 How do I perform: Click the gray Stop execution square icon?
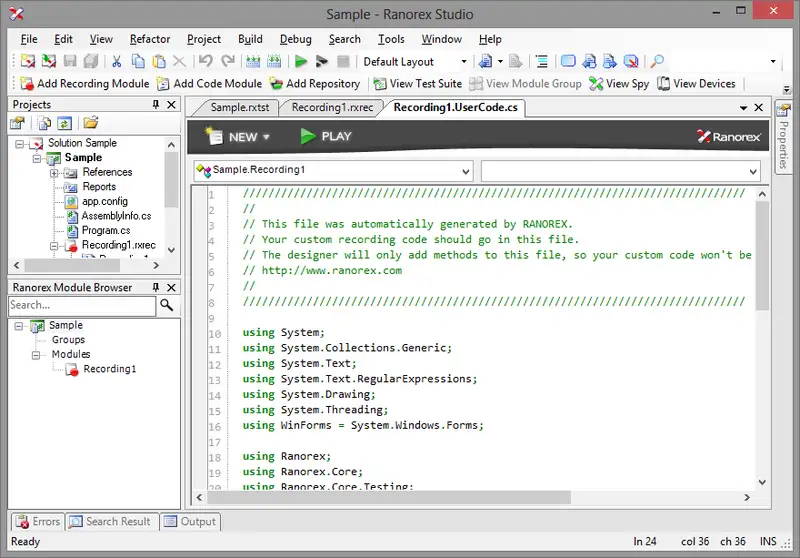click(343, 62)
